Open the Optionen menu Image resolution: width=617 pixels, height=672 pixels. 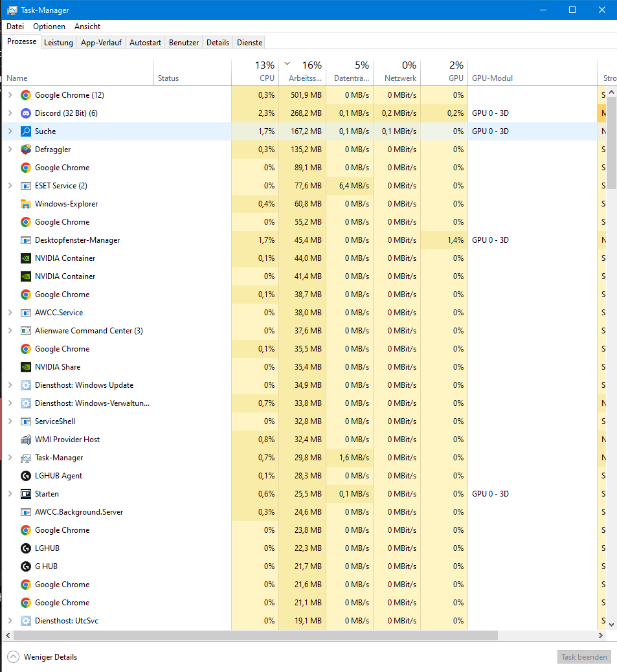49,26
